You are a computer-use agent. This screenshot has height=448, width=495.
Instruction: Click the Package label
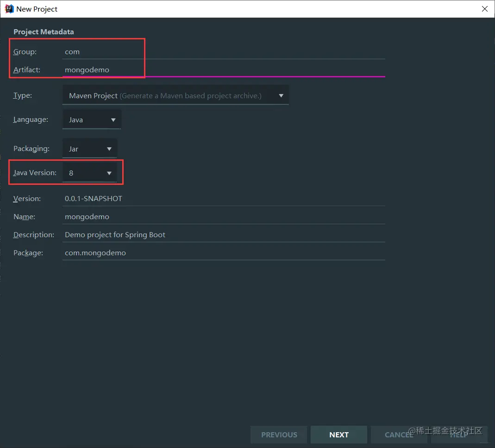click(x=28, y=253)
